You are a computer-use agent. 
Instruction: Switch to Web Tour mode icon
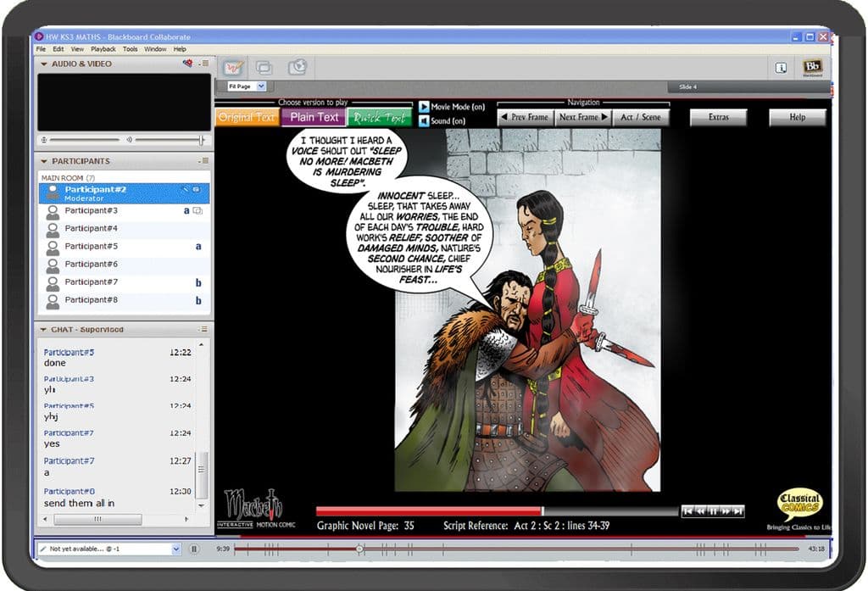pyautogui.click(x=298, y=67)
